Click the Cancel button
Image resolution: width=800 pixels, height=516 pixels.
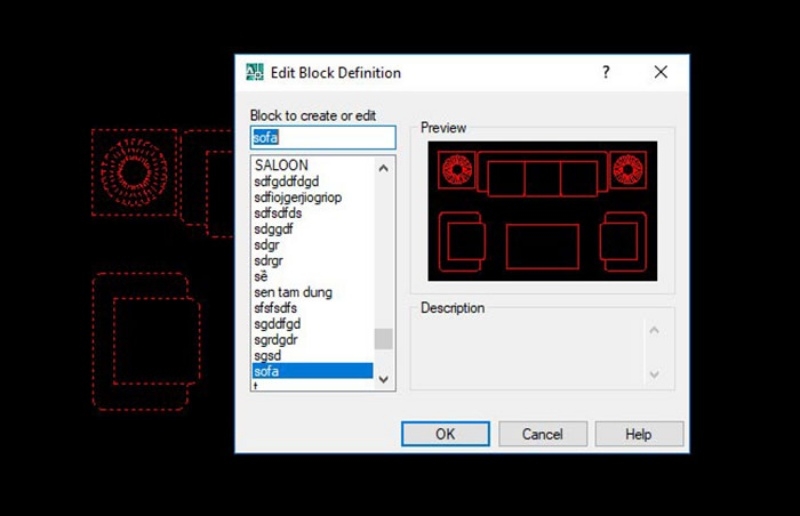(542, 434)
